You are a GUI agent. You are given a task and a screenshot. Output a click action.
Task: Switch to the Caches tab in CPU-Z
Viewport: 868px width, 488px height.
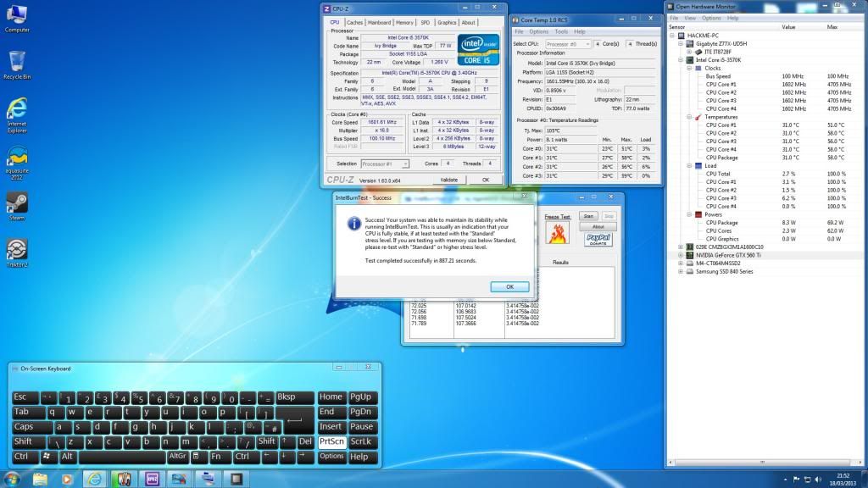tap(354, 23)
